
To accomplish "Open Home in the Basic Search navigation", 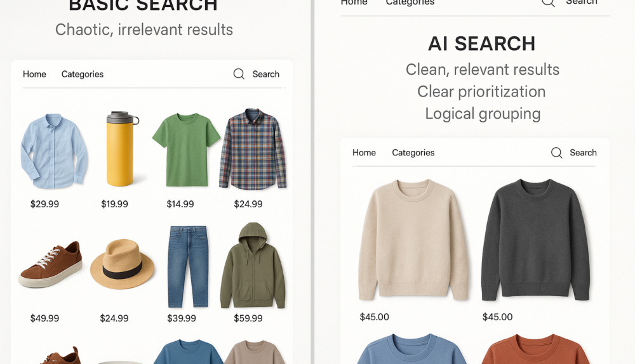I will coord(34,74).
